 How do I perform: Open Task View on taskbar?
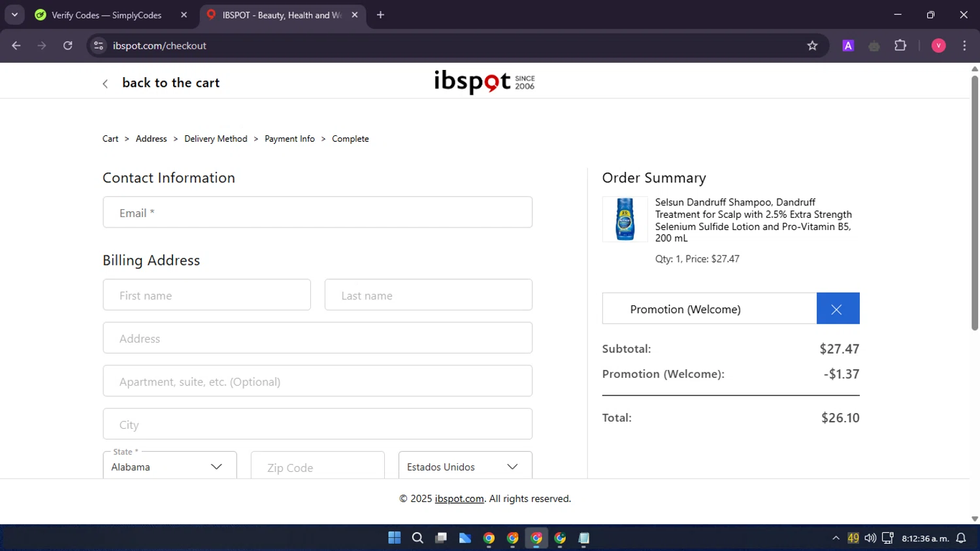click(441, 538)
